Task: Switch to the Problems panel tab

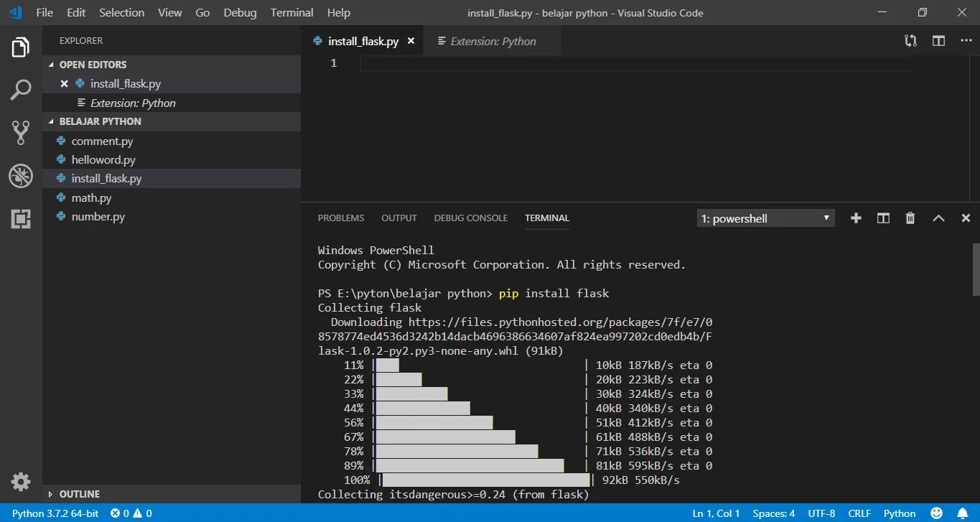Action: (341, 218)
